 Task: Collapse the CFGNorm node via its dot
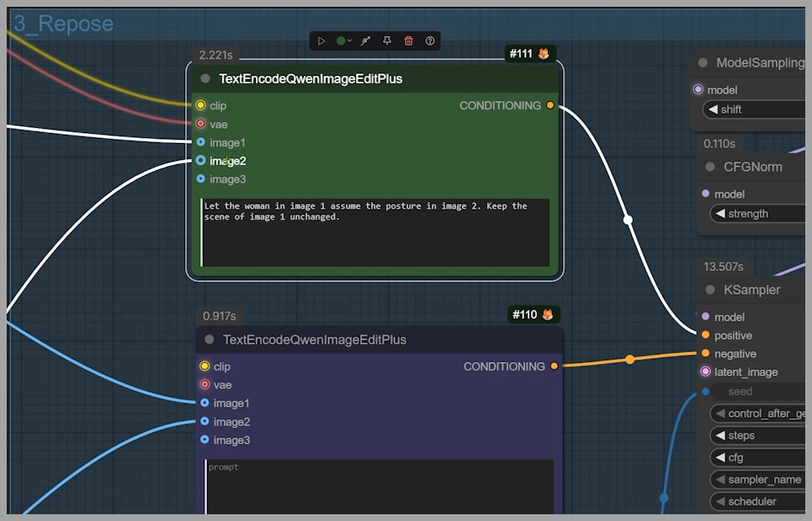click(x=710, y=167)
